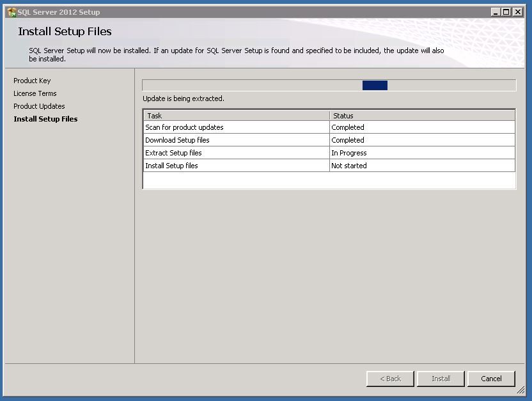The height and width of the screenshot is (401, 532).
Task: Open the Product Updates step
Action: [x=39, y=106]
